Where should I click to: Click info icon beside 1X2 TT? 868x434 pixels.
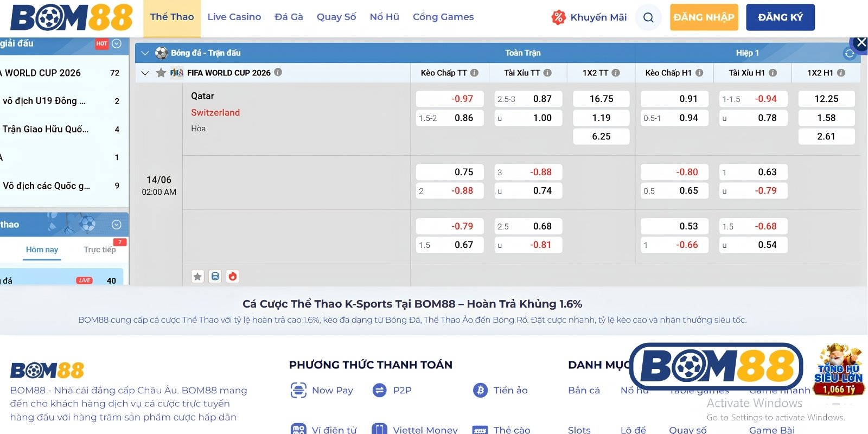click(x=616, y=73)
